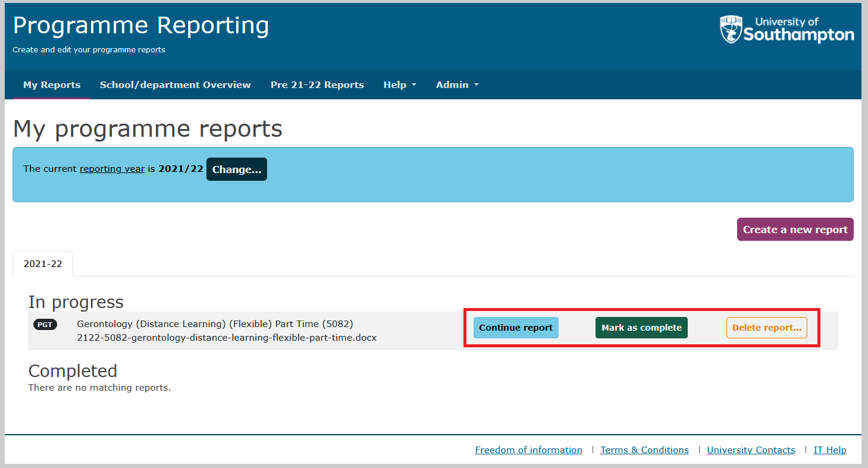Switch to the 2021-22 tab
Viewport: 868px width, 468px height.
43,264
